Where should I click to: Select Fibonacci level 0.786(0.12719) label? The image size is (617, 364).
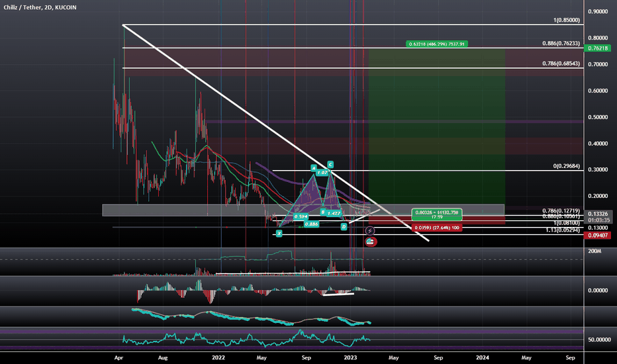click(561, 211)
